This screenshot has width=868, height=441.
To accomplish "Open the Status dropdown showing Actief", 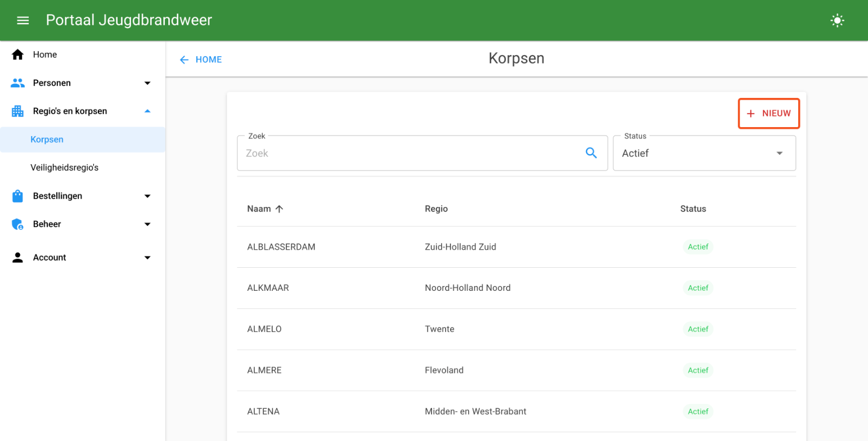I will pyautogui.click(x=704, y=153).
